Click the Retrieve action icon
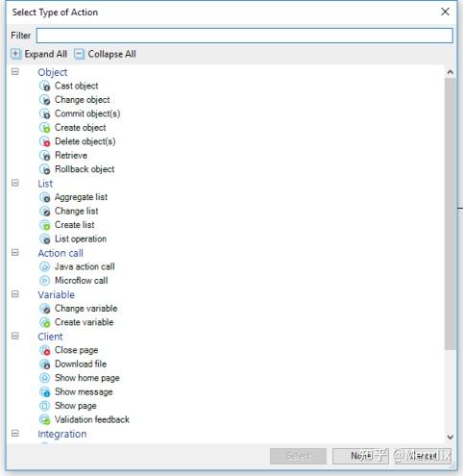This screenshot has height=476, width=463. pyautogui.click(x=44, y=156)
